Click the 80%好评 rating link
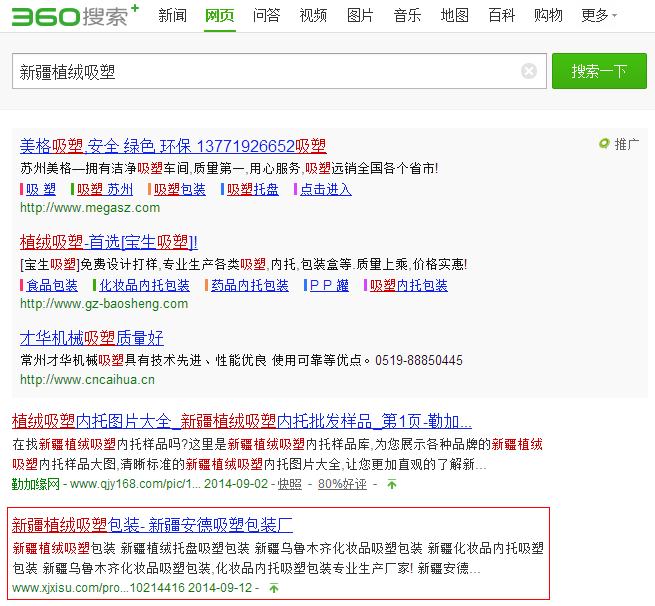The width and height of the screenshot is (655, 606). click(x=342, y=484)
